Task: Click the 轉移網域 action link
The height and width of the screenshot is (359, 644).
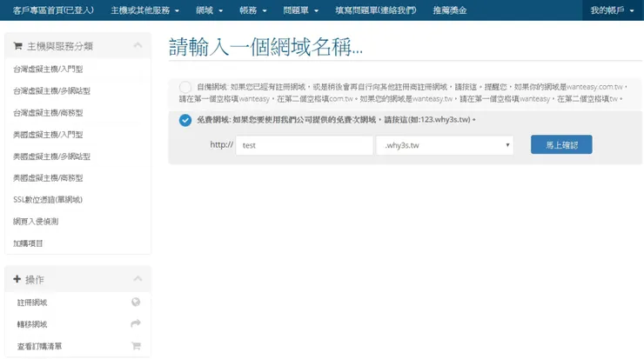Action: (32, 324)
